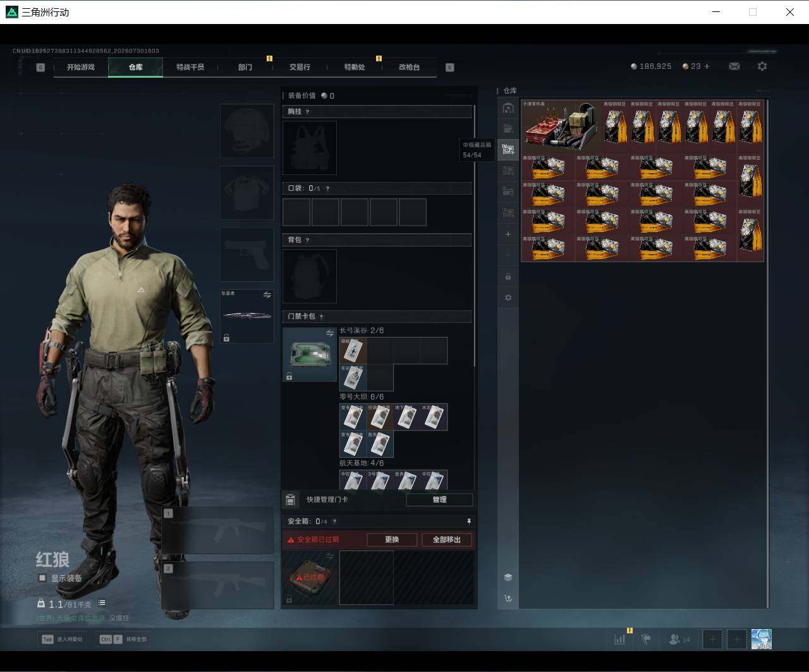Viewport: 809px width, 672px height.
Task: Click the warehouse vertical scrollbar
Action: click(767, 353)
